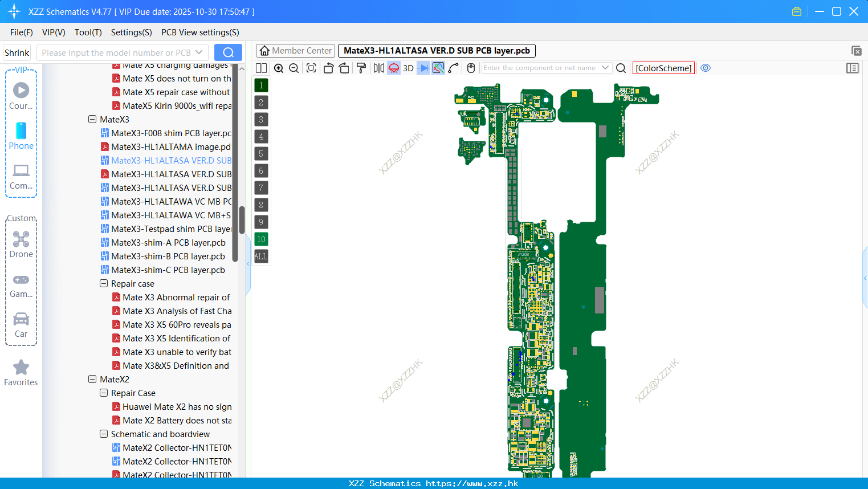Show layer 5 of the PCB
The width and height of the screenshot is (868, 489).
coord(261,154)
